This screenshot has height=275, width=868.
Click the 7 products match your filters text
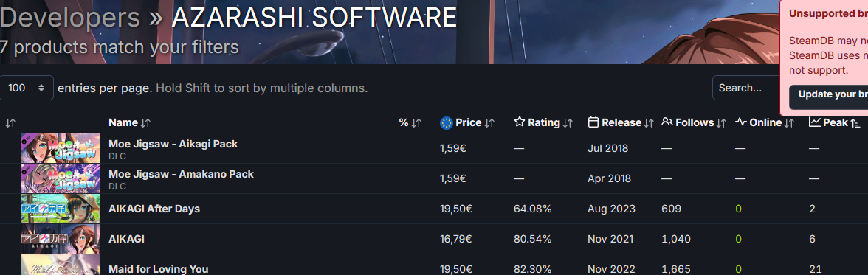pos(119,46)
